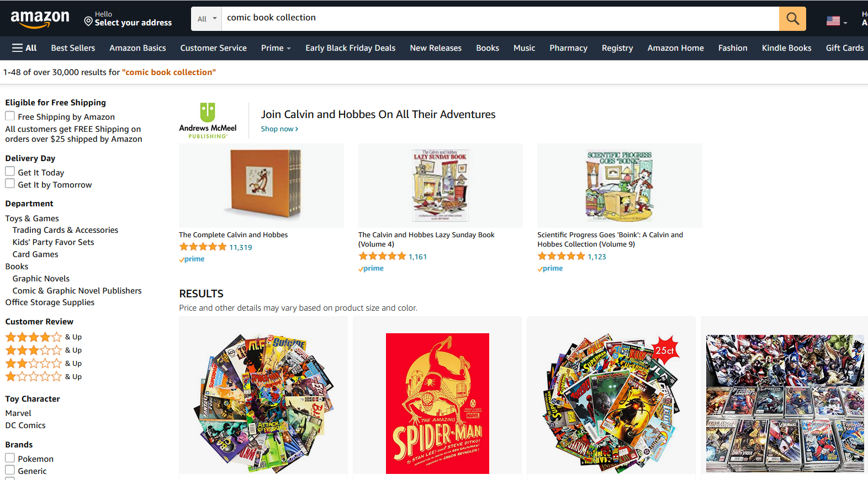
Task: Tick the Pokemon brand checkbox
Action: pos(10,458)
